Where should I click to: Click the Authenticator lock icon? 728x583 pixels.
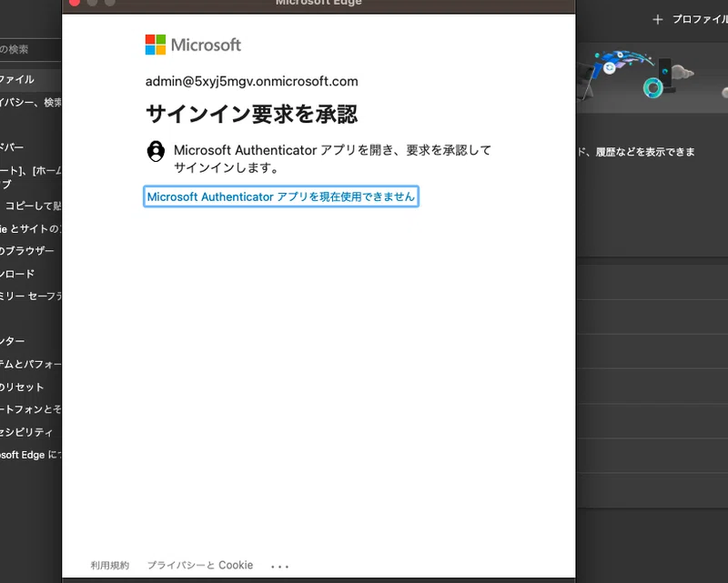(156, 151)
